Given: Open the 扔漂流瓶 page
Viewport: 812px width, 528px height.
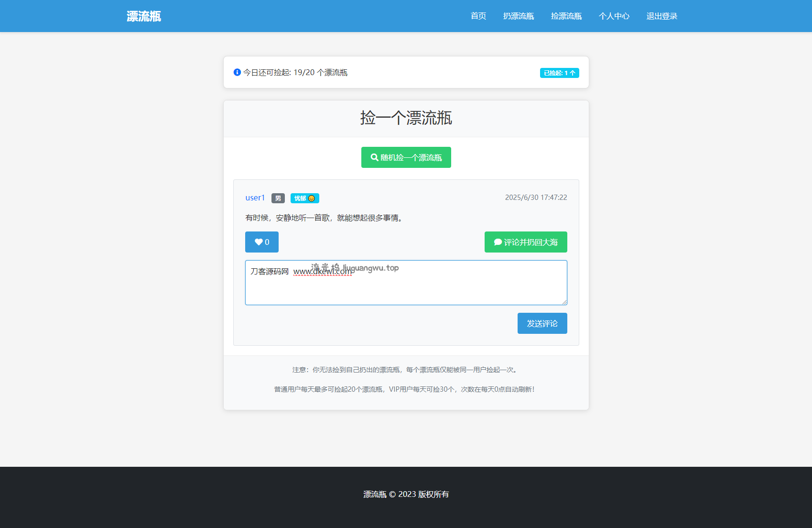Looking at the screenshot, I should (x=518, y=16).
